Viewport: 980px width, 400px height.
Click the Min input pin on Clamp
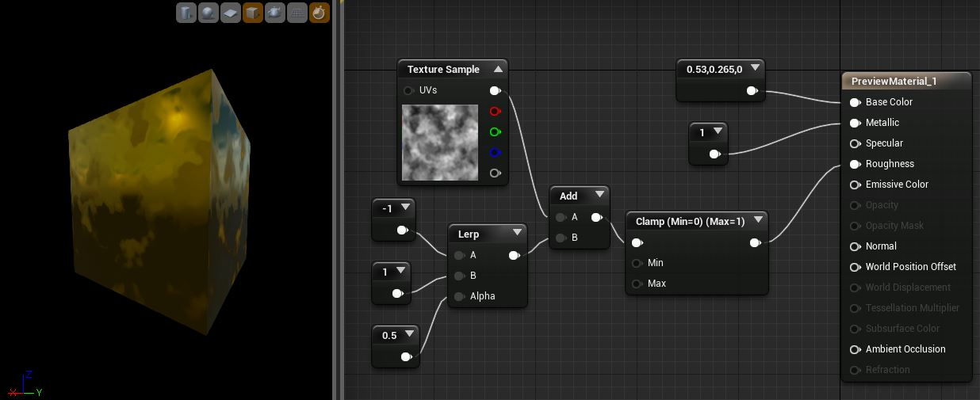coord(637,263)
